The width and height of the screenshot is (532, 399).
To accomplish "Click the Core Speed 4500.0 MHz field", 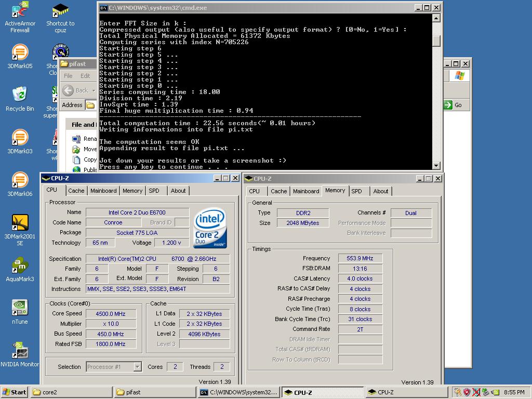I will [x=111, y=314].
